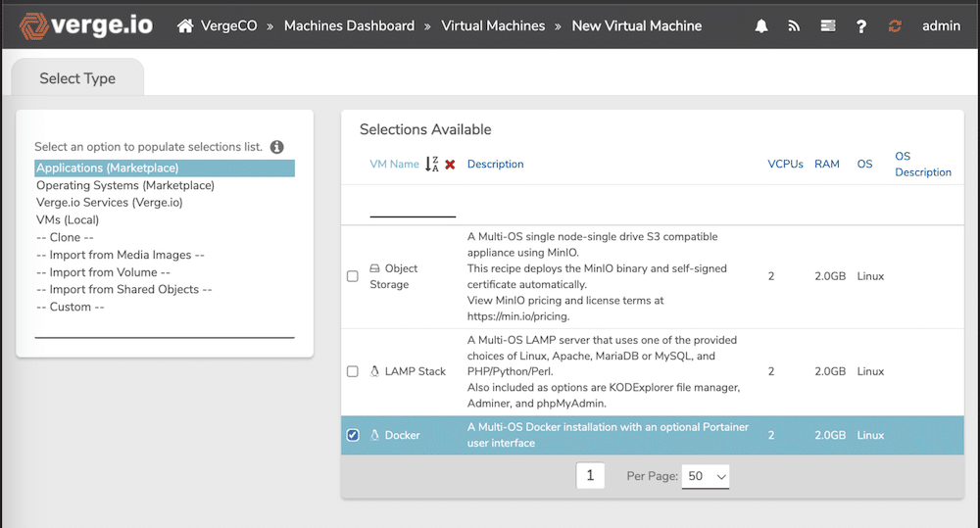Toggle VM Name sort order icon
Viewport: 980px width, 528px height.
[432, 164]
